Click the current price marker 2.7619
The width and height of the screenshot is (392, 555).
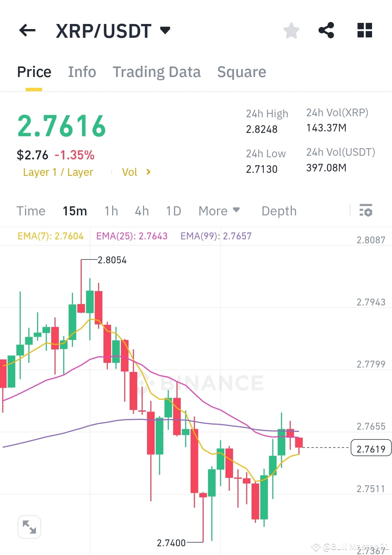point(371,448)
